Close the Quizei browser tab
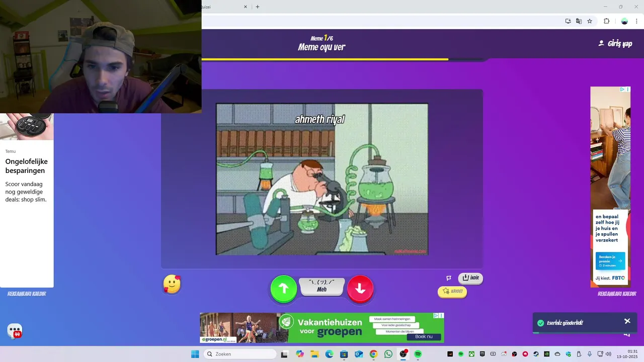Image resolution: width=644 pixels, height=362 pixels. click(246, 7)
